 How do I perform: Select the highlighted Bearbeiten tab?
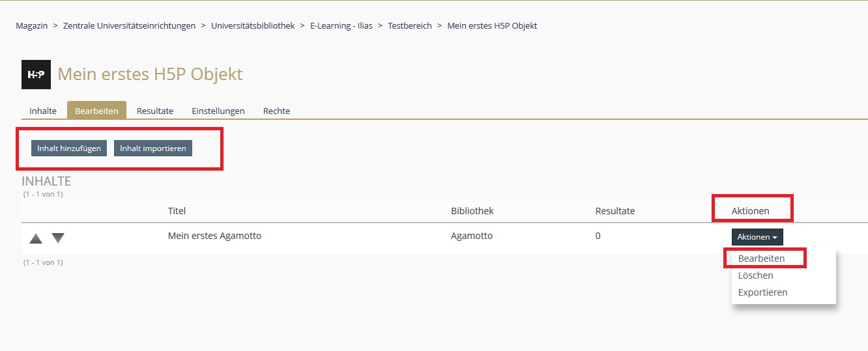96,111
